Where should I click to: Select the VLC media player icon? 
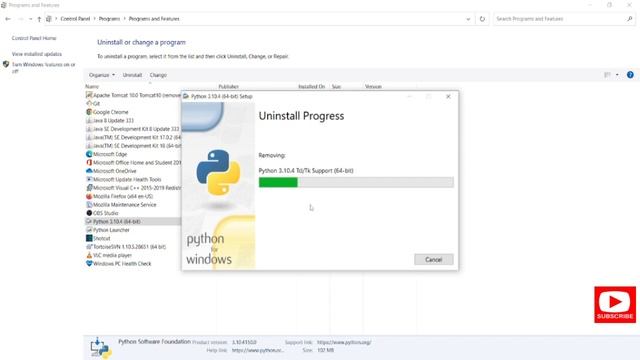(89, 255)
